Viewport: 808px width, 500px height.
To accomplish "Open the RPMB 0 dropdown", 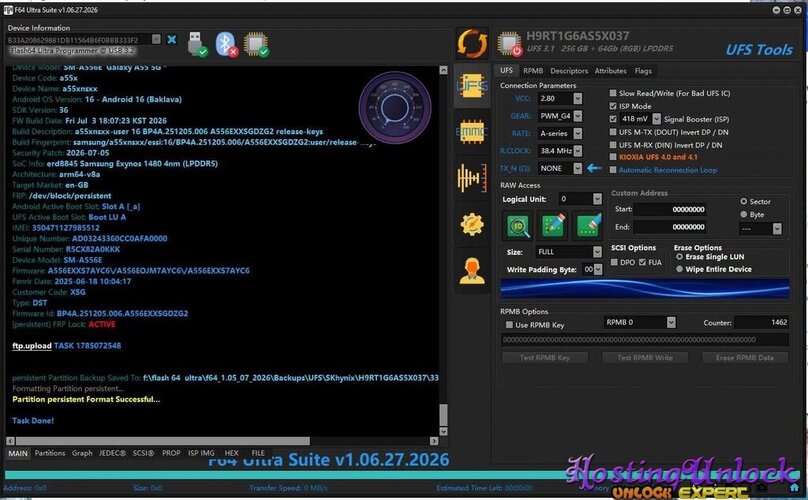I will 671,322.
